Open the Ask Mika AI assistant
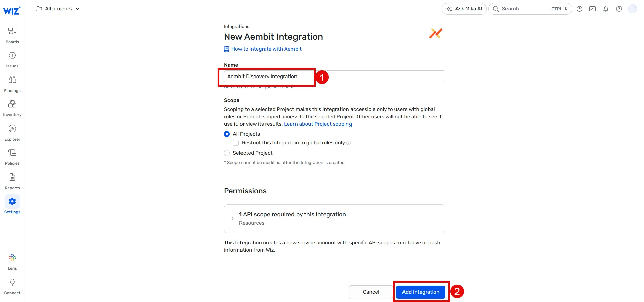 click(x=464, y=9)
